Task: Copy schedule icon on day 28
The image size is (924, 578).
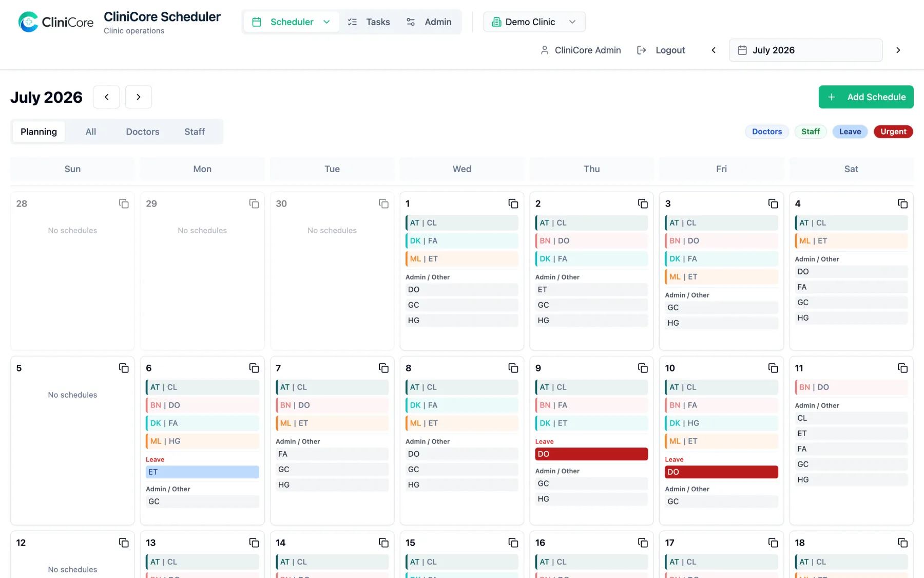Action: point(124,203)
